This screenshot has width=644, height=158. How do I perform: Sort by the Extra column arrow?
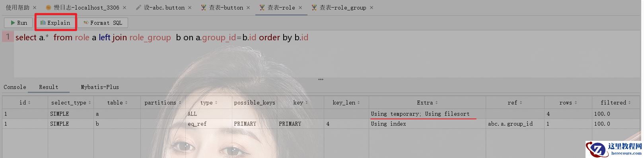click(436, 103)
